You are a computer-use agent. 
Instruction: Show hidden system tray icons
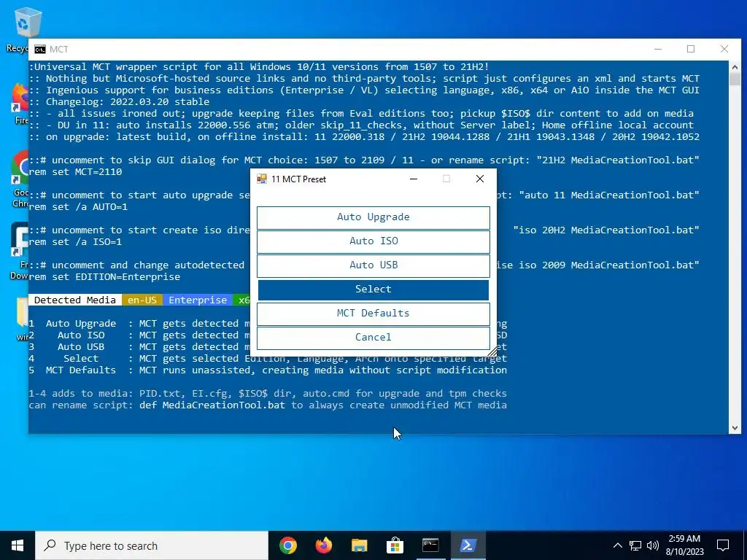click(617, 545)
